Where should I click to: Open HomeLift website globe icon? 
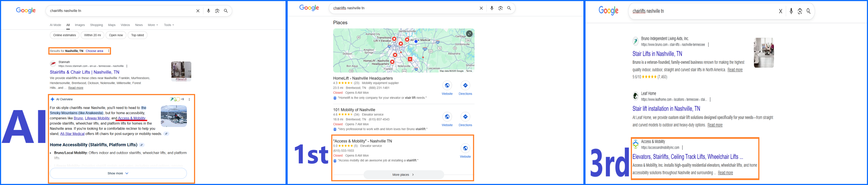[447, 85]
